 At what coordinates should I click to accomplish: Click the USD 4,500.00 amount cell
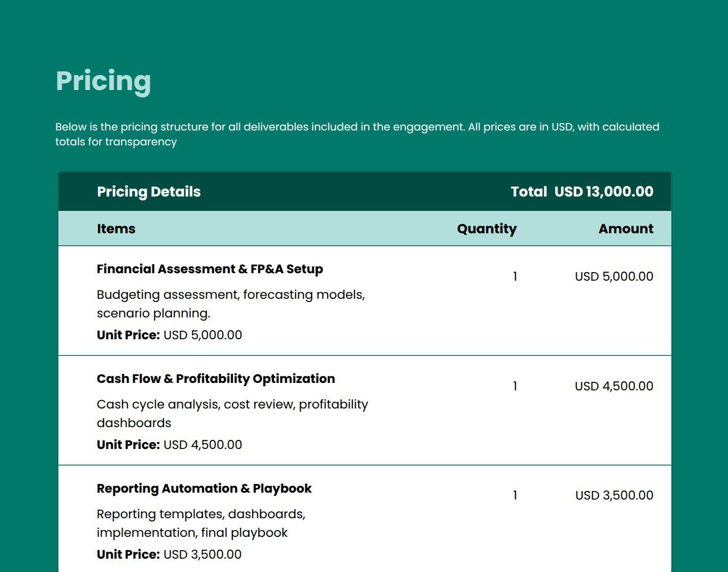coord(613,386)
